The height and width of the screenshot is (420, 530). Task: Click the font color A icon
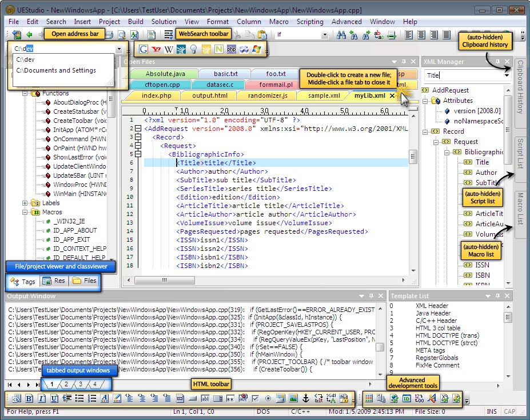105,399
